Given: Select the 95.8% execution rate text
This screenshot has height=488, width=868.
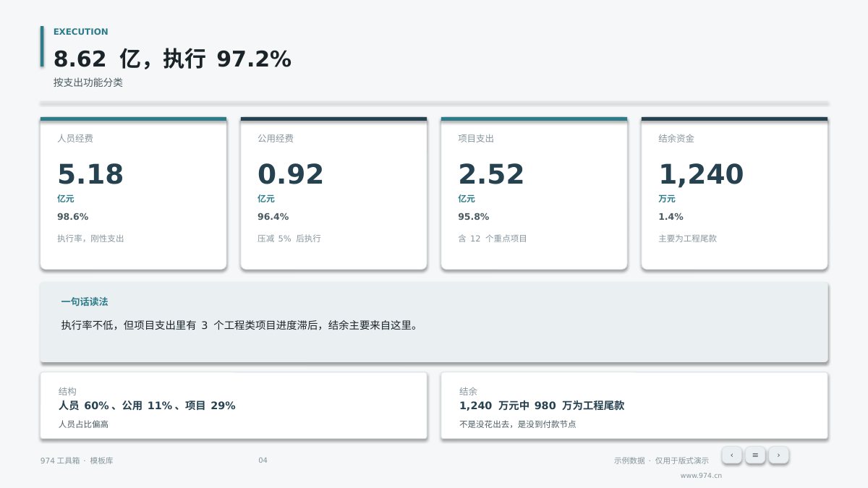Looking at the screenshot, I should coord(474,216).
